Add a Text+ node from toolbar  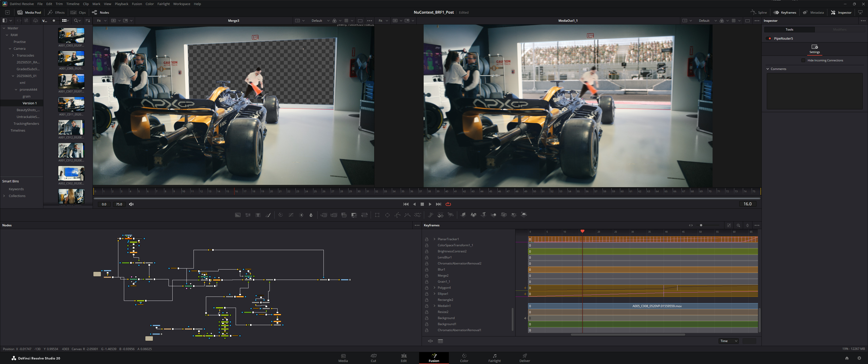[x=258, y=215]
